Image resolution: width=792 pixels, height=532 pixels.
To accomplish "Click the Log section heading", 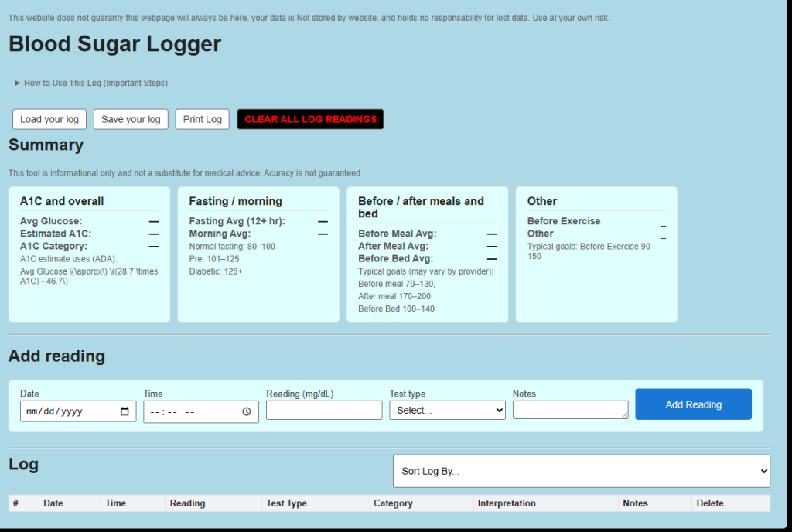I will pos(23,465).
